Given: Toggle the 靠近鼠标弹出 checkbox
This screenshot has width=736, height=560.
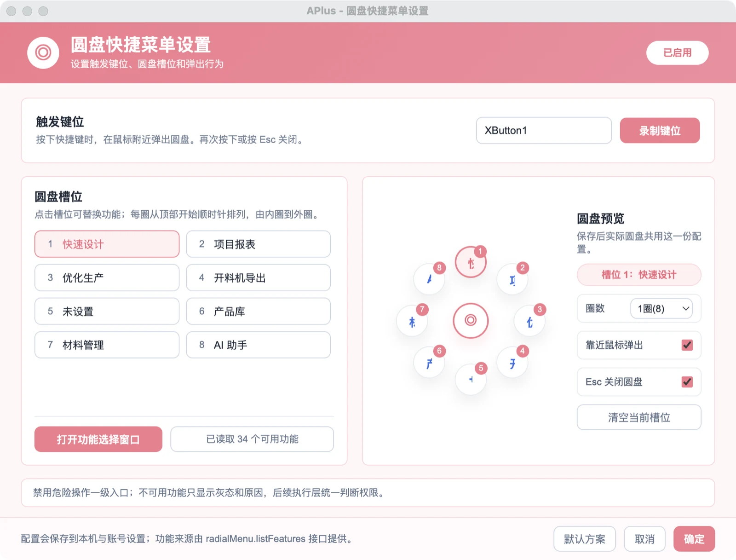Looking at the screenshot, I should coord(687,345).
